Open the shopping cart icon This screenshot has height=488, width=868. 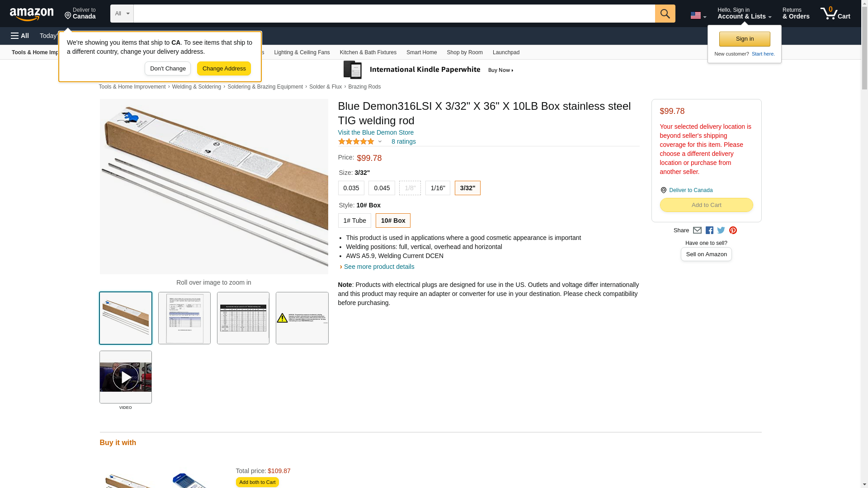tap(835, 14)
